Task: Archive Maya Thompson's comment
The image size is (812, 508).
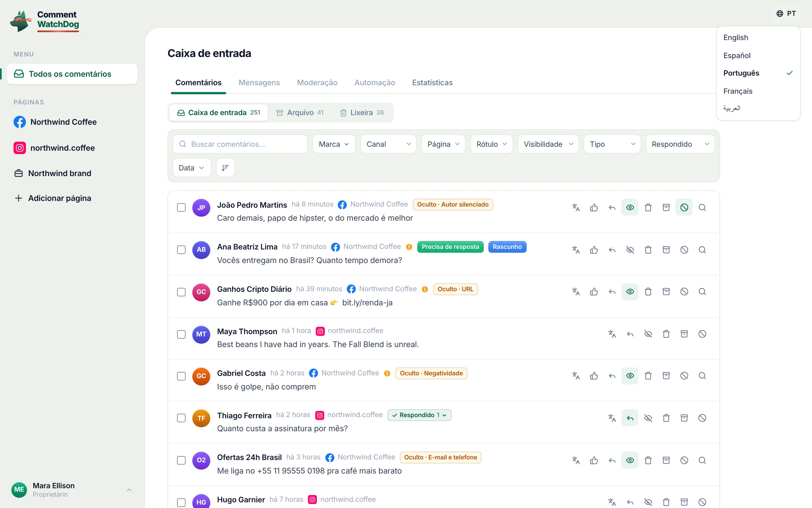Action: point(684,334)
